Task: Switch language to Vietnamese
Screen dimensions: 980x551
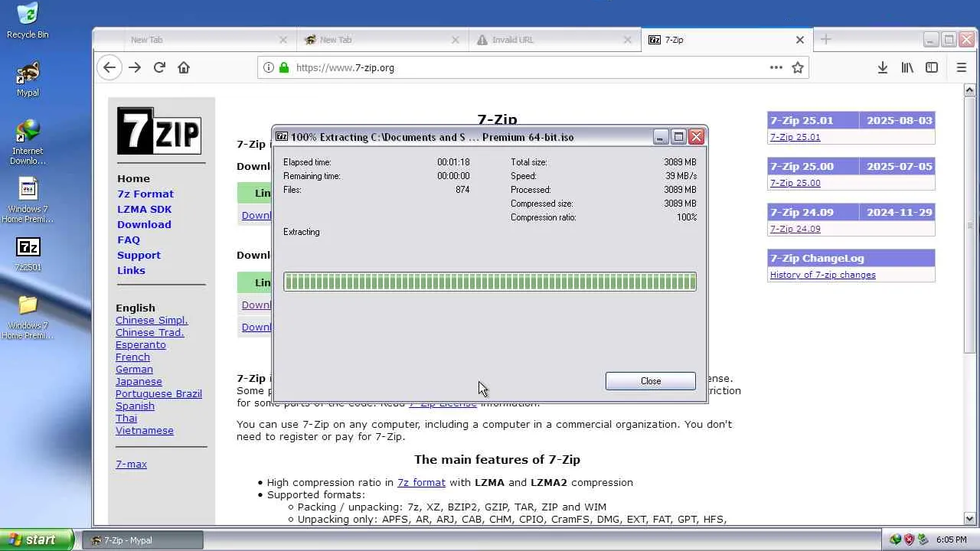Action: tap(145, 430)
